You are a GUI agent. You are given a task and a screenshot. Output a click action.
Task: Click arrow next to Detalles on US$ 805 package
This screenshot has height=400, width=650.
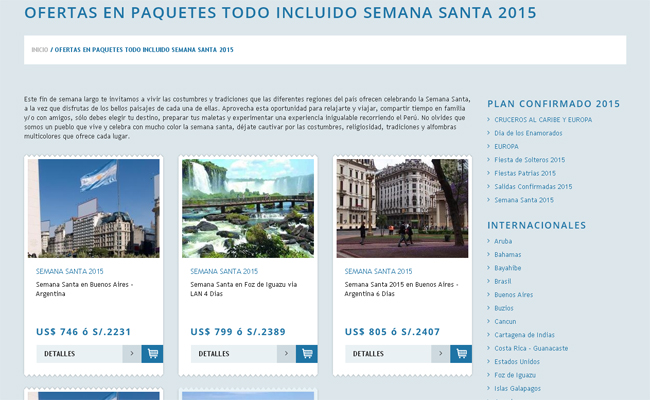point(440,353)
